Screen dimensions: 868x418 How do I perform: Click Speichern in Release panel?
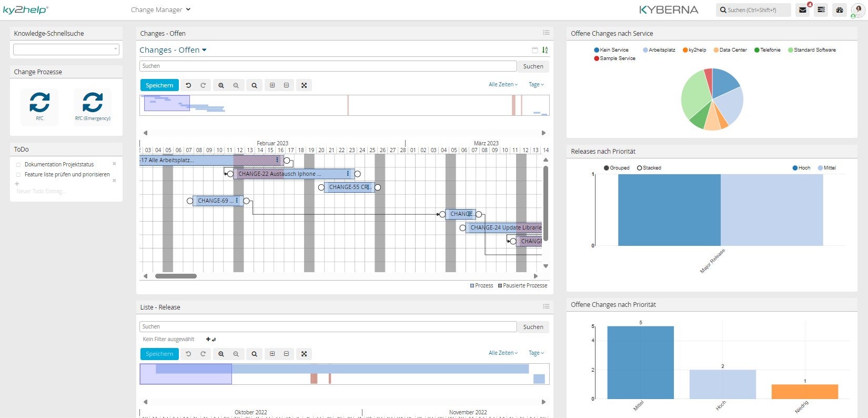[159, 354]
